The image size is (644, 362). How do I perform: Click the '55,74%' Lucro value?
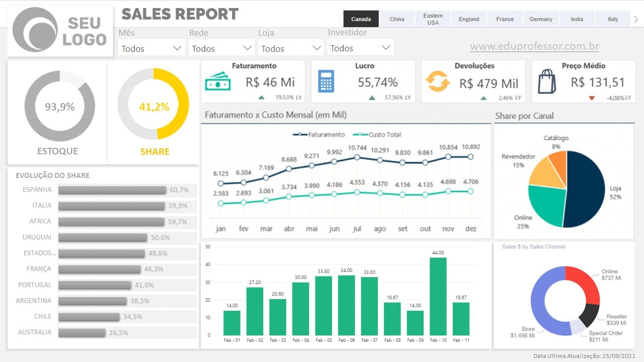(x=378, y=82)
